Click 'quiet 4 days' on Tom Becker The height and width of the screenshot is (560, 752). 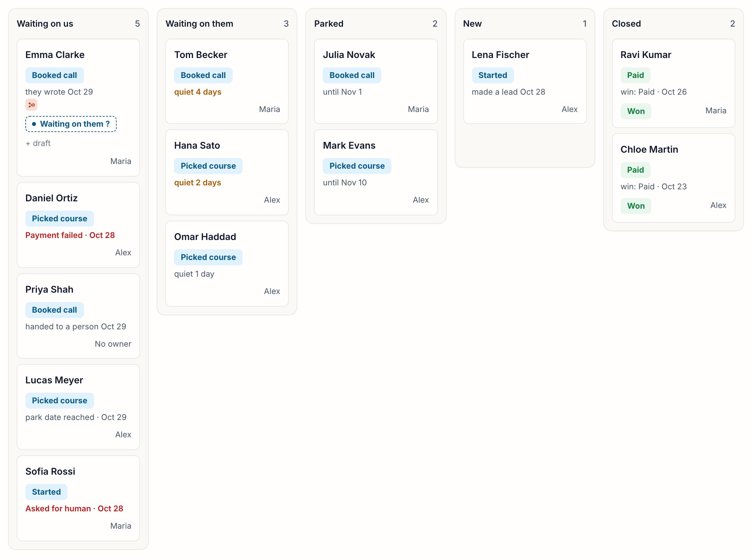click(198, 92)
